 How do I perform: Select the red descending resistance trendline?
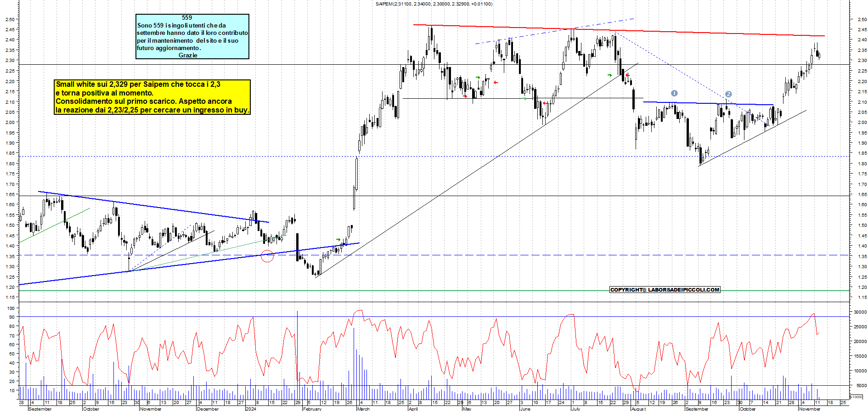point(619,30)
